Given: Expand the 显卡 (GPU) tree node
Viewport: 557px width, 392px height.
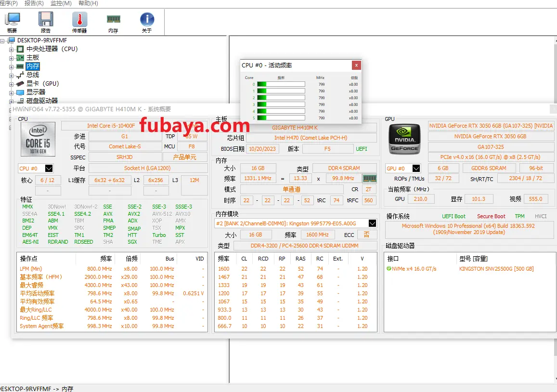Looking at the screenshot, I should click(x=12, y=84).
